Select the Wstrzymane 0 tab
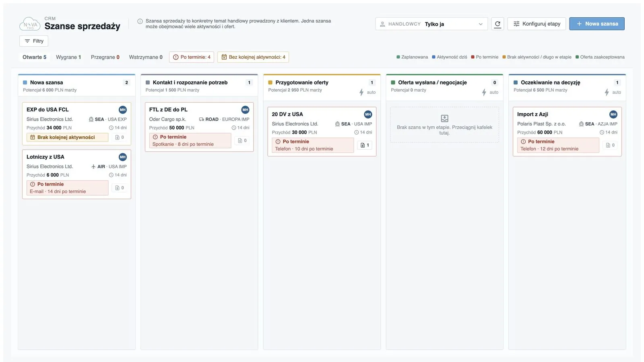 pyautogui.click(x=146, y=57)
